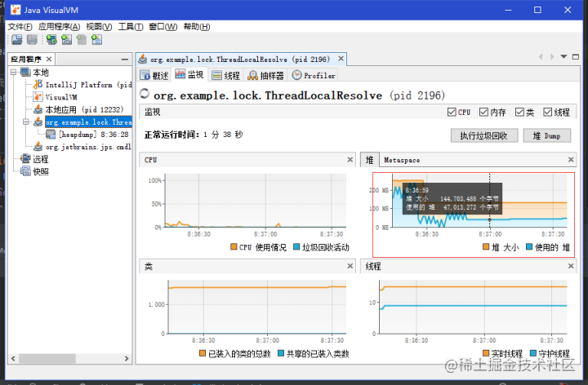Screen dimensions: 588x385
Task: Click the Java icon of 本地应用 pid 12232
Action: coord(38,109)
